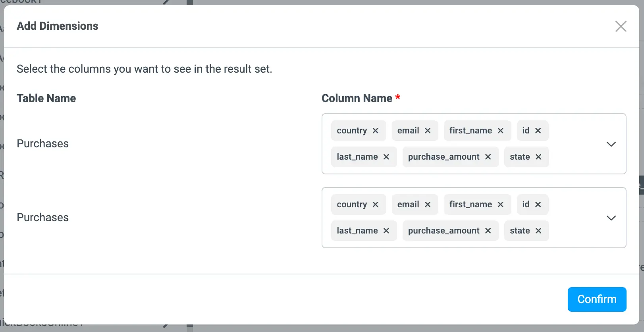Viewport: 644px width, 332px height.
Task: Close the Add Dimensions dialog
Action: coord(621,26)
